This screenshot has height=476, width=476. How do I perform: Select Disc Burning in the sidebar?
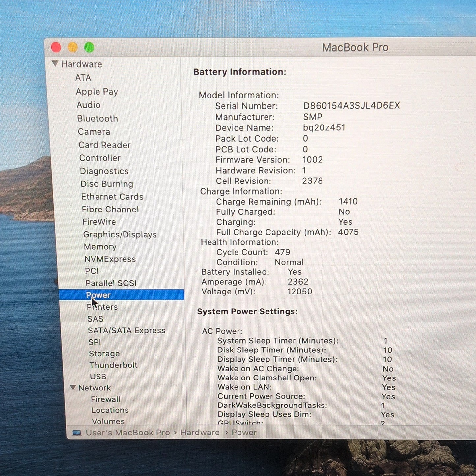pos(107,184)
